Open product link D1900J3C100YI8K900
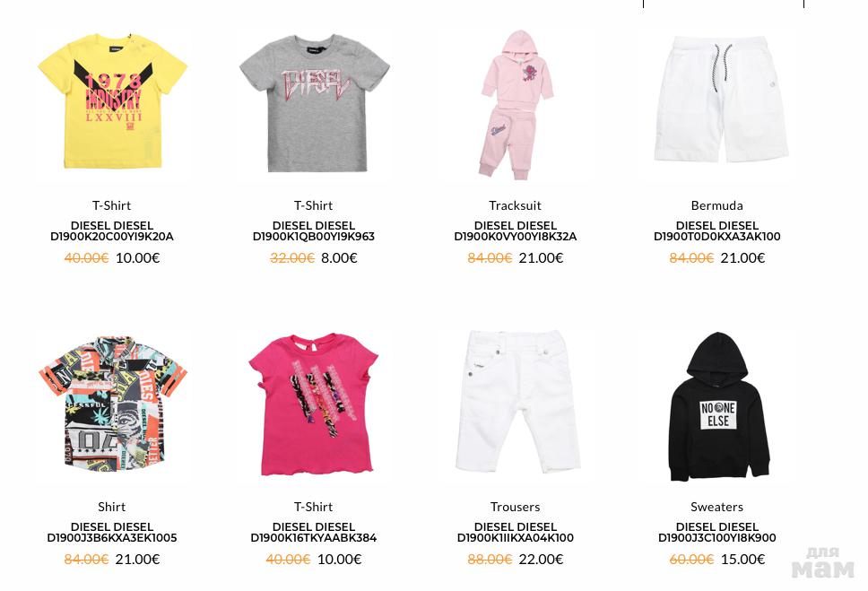The height and width of the screenshot is (591, 868). tap(716, 538)
